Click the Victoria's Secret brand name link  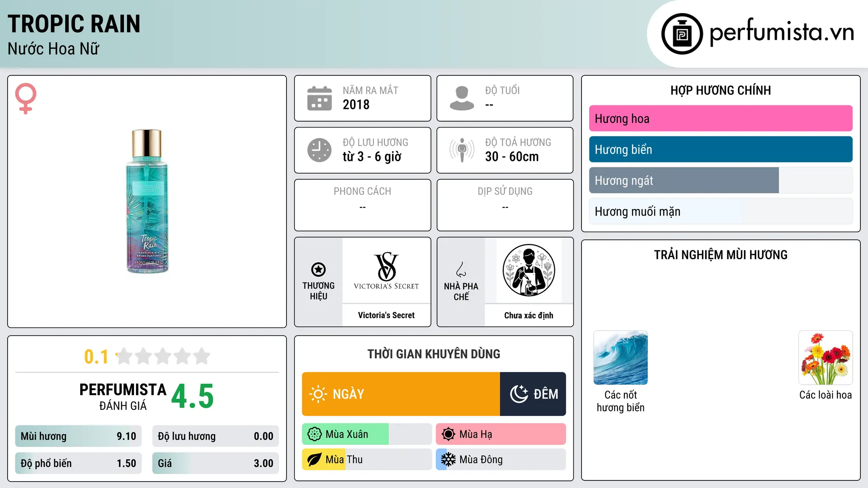386,315
